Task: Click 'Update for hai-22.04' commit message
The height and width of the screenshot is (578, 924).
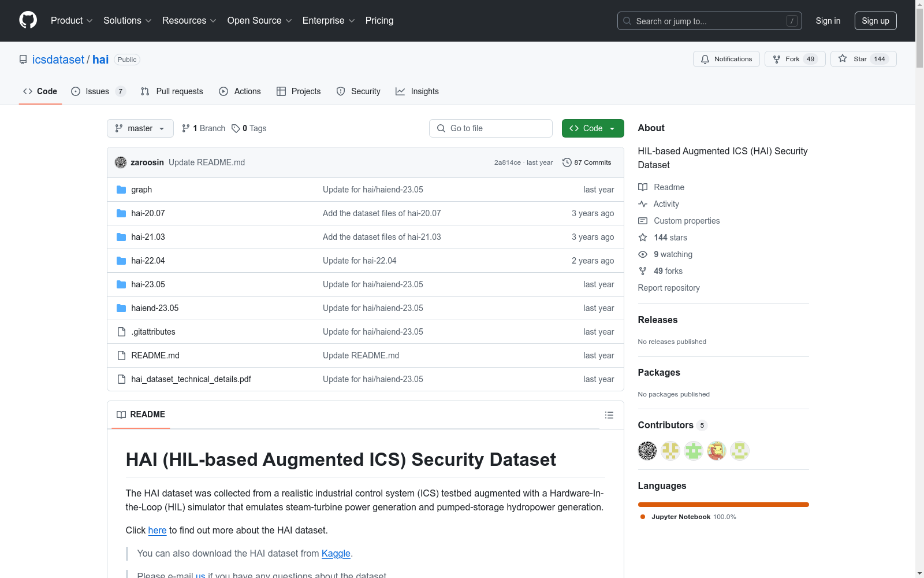Action: click(x=359, y=261)
